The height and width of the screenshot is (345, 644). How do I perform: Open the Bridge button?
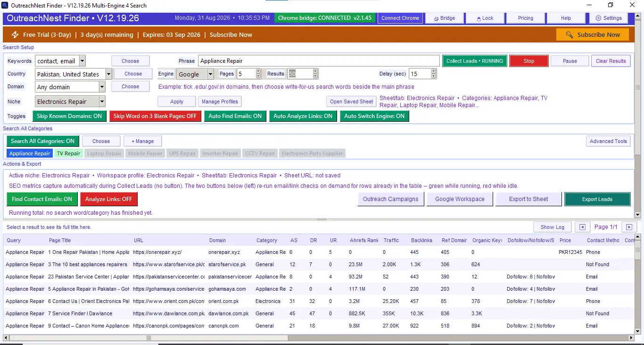(x=445, y=18)
